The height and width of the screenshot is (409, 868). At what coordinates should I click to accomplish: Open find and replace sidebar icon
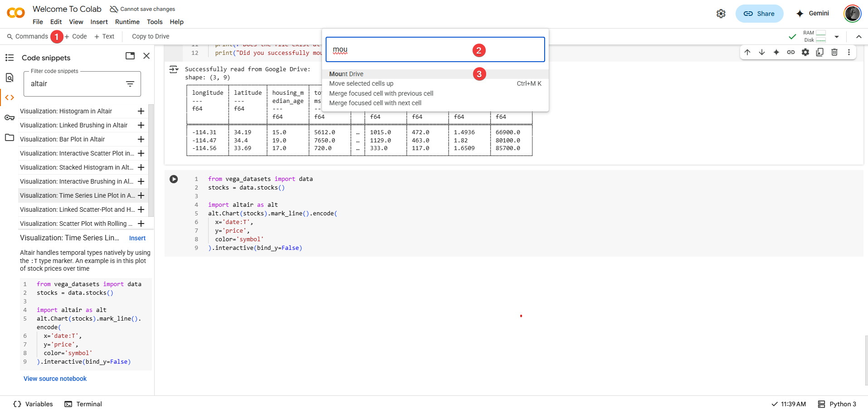pos(10,78)
